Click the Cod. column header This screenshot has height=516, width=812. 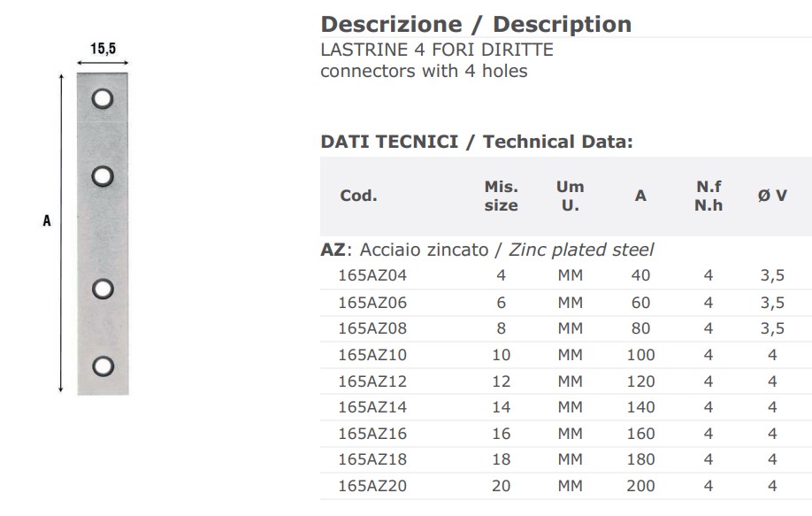[x=358, y=196]
